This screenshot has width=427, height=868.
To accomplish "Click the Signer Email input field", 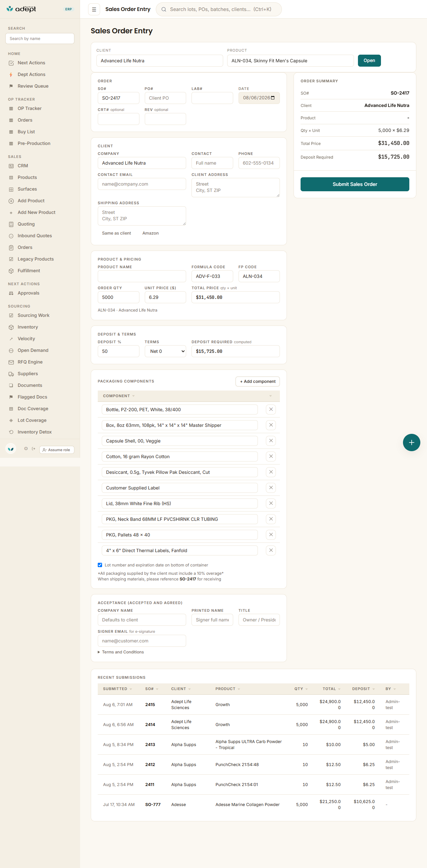I will pyautogui.click(x=142, y=641).
